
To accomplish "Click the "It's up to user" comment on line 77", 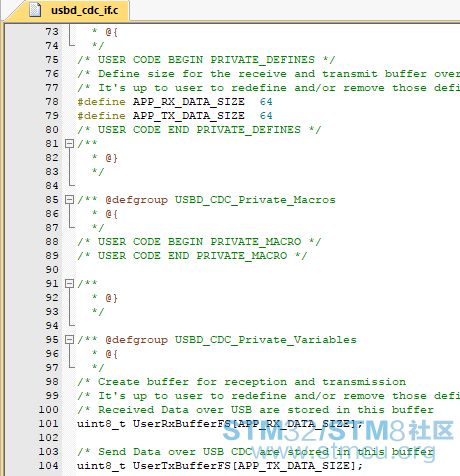I will click(x=269, y=88).
